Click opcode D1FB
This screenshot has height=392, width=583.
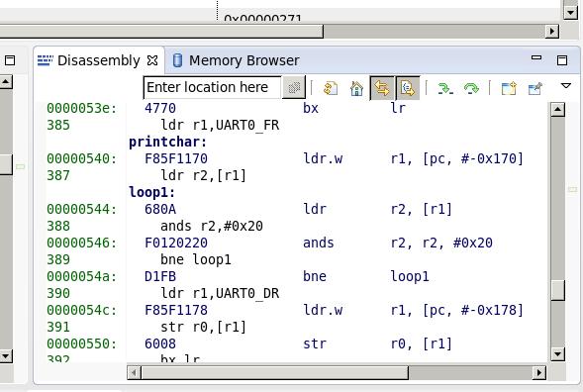click(x=160, y=276)
